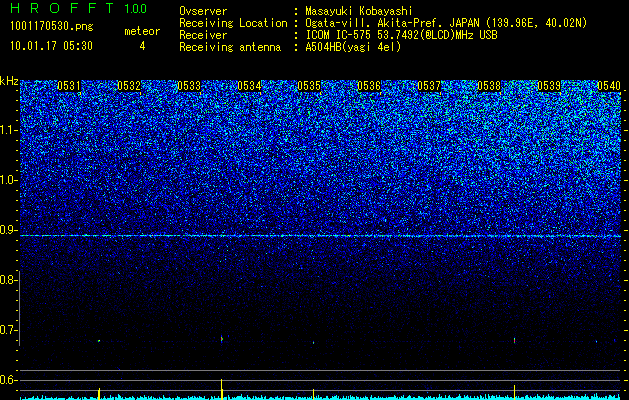Image resolution: width=629 pixels, height=400 pixels.
Task: Click the Receiving Location value text
Action: [x=446, y=23]
